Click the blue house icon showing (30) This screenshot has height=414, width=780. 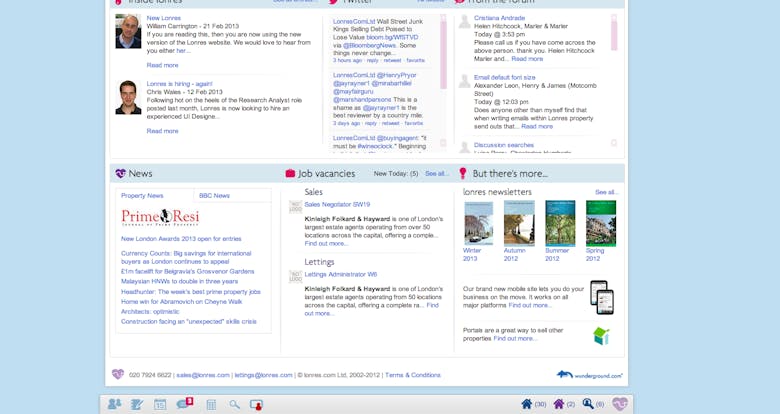[x=526, y=404]
